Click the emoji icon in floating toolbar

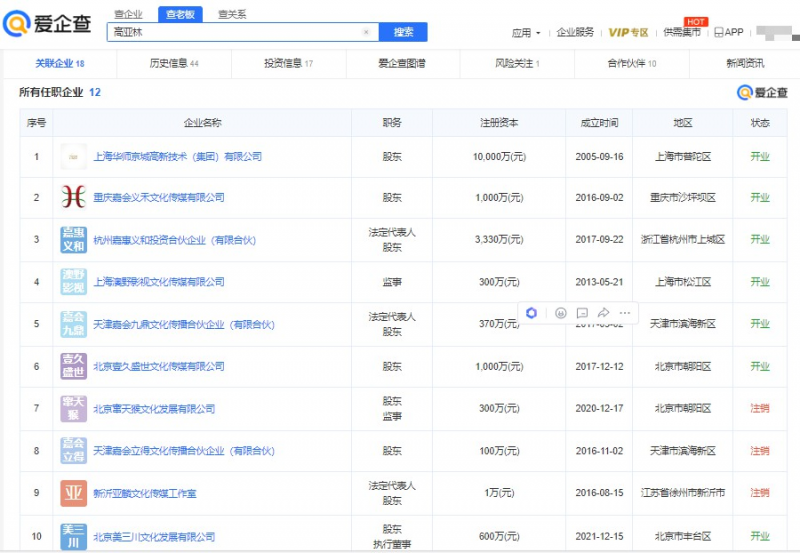[560, 313]
